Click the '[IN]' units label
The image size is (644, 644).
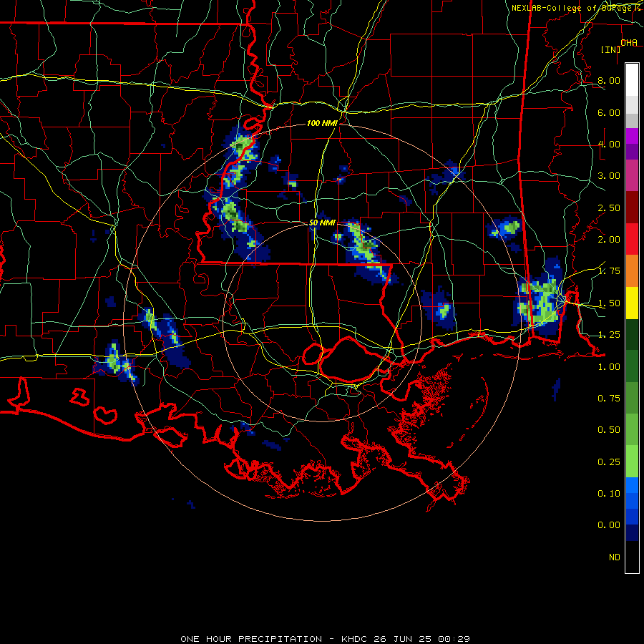coord(611,49)
